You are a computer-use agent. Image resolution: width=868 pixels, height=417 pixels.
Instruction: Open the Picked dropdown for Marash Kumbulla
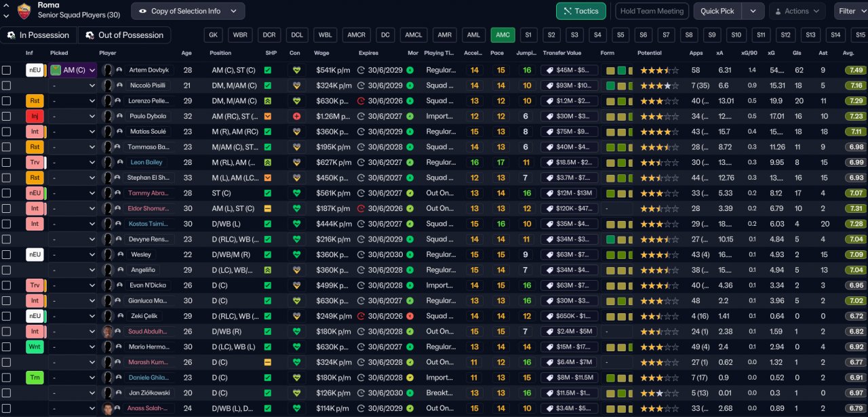[x=73, y=362]
